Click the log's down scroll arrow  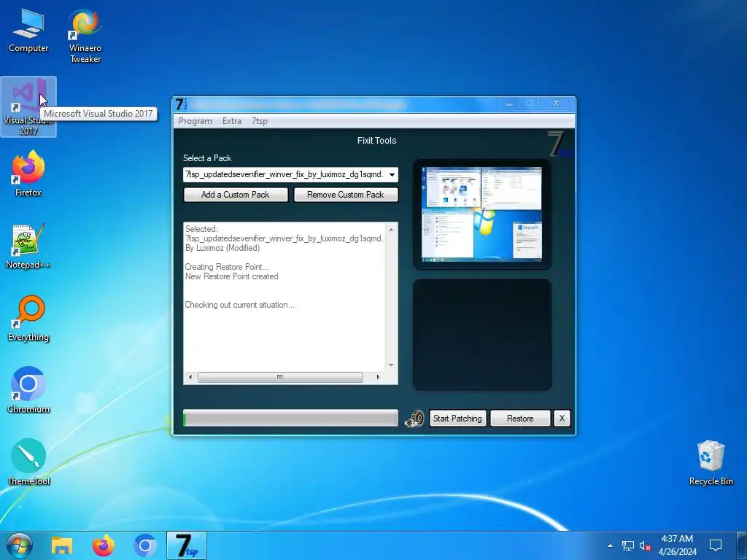pyautogui.click(x=391, y=365)
